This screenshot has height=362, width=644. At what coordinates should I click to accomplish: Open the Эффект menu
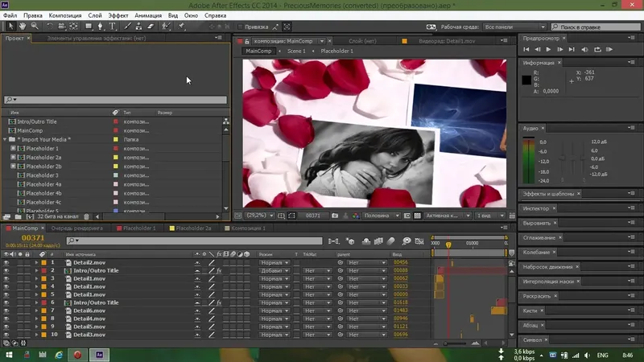click(118, 15)
